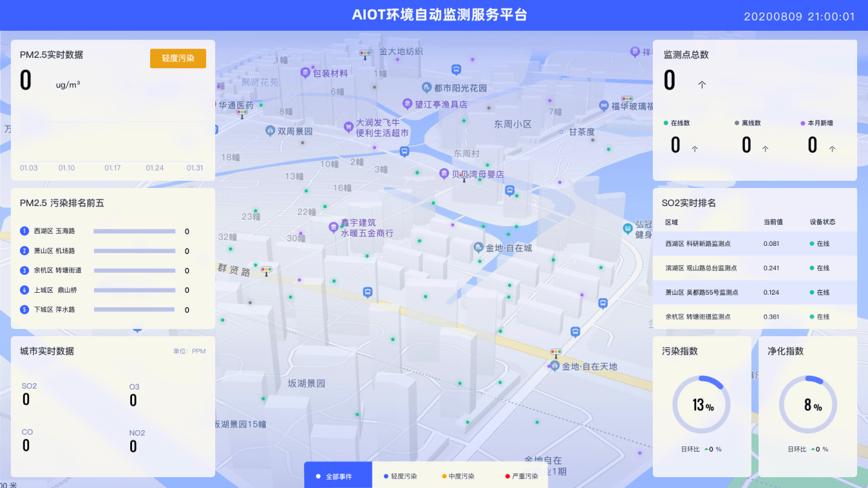Click the 净化指数 8% ring gauge

click(808, 405)
